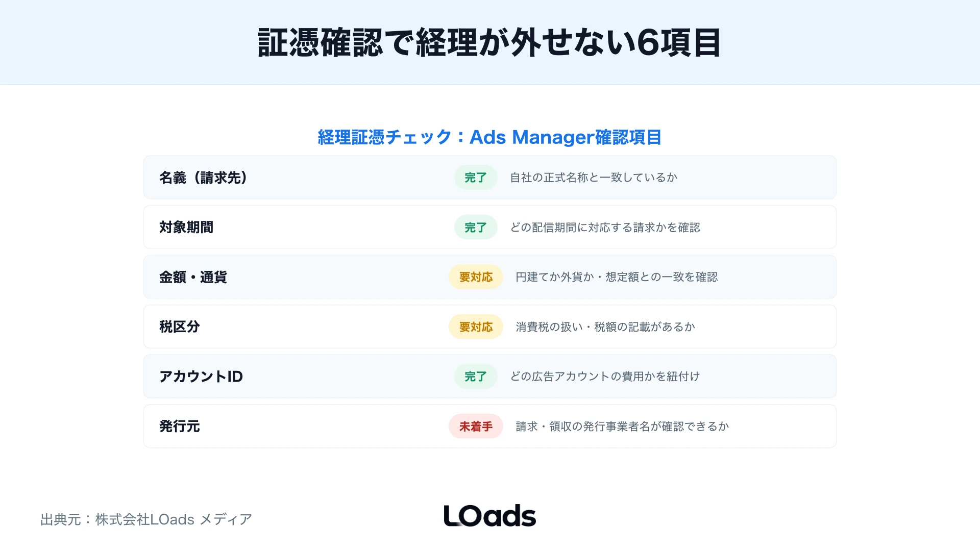The width and height of the screenshot is (980, 551).
Task: Click the 要対応 badge in 金額・通貨 row
Action: coord(476,277)
